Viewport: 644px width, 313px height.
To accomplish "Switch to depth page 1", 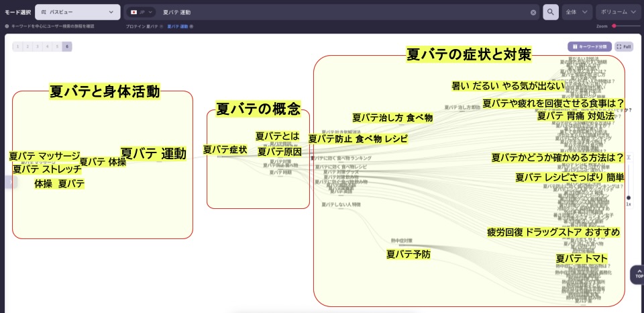I will 17,46.
